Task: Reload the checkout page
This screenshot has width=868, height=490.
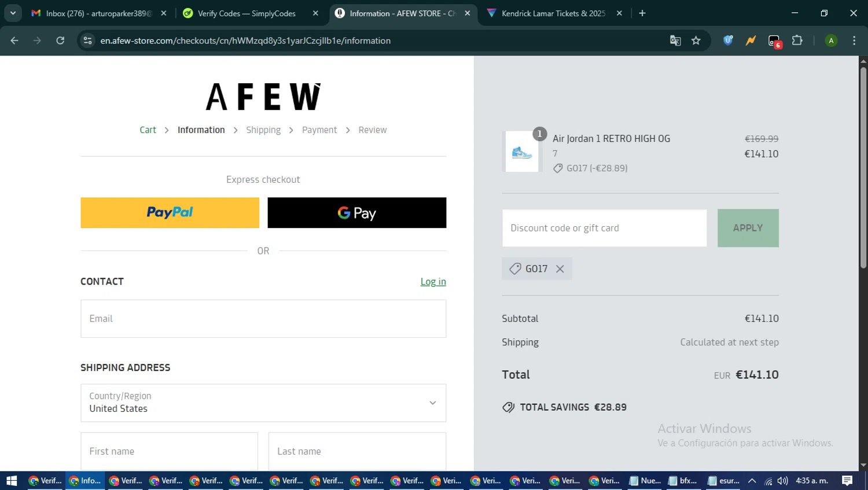Action: point(60,40)
